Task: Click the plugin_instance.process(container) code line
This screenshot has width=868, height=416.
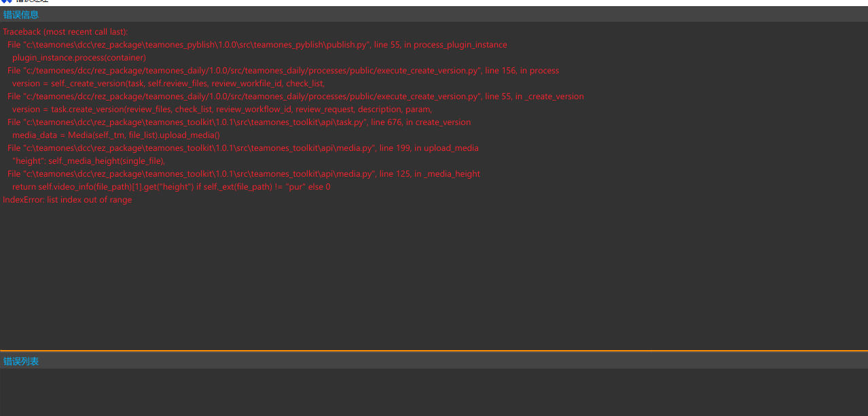Action: coord(79,58)
